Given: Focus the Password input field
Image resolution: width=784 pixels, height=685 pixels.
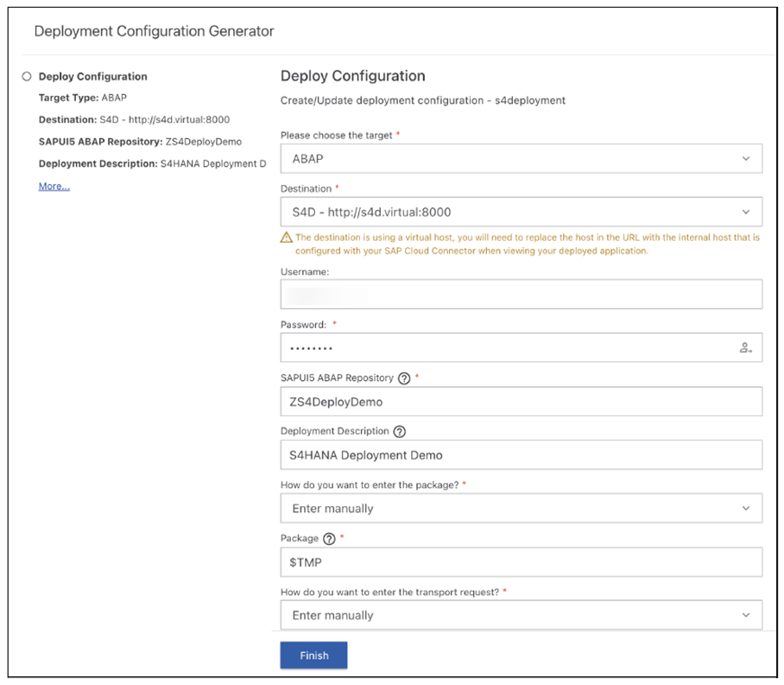Looking at the screenshot, I should (x=521, y=347).
